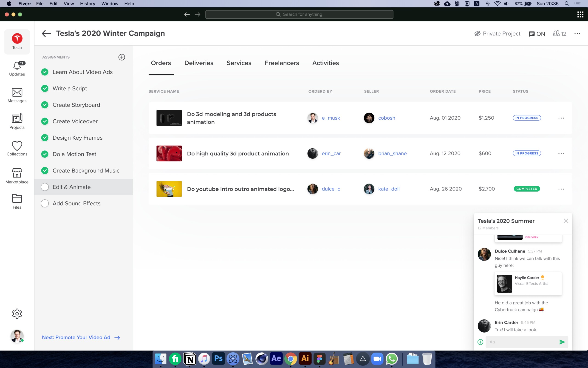Switch to the Orders tab

coord(161,63)
